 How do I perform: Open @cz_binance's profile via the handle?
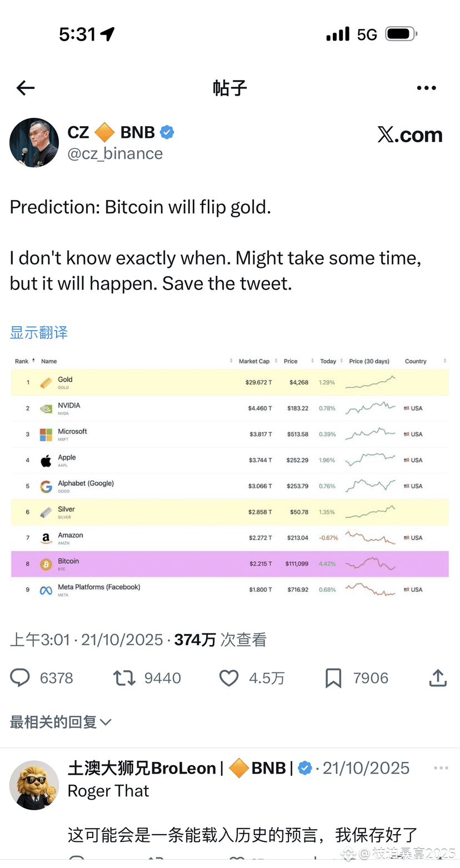(115, 153)
